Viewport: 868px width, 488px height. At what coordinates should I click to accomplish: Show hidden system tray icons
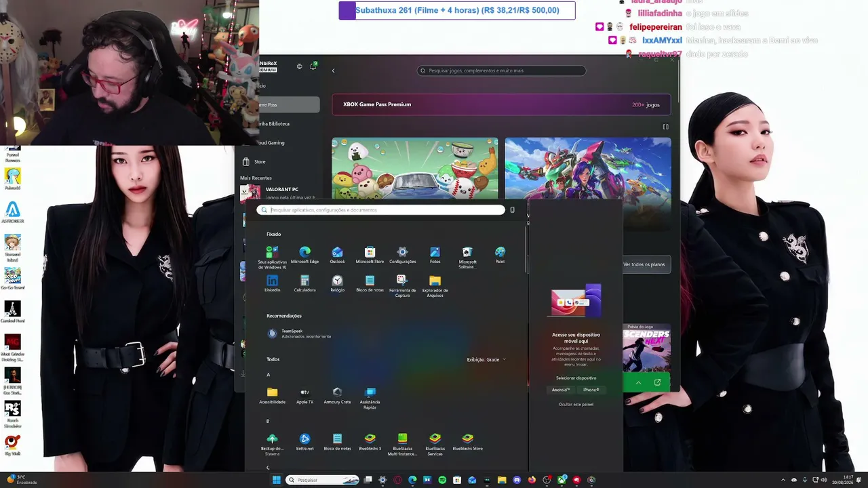point(783,480)
